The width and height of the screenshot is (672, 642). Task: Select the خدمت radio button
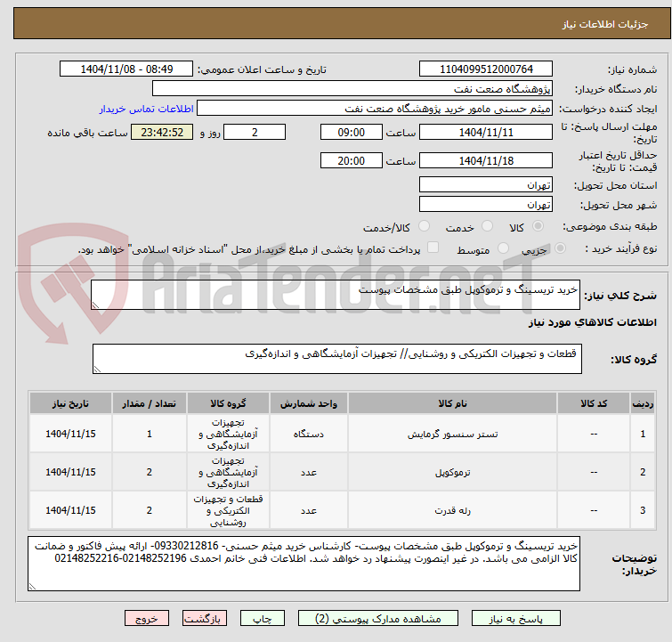point(487,226)
